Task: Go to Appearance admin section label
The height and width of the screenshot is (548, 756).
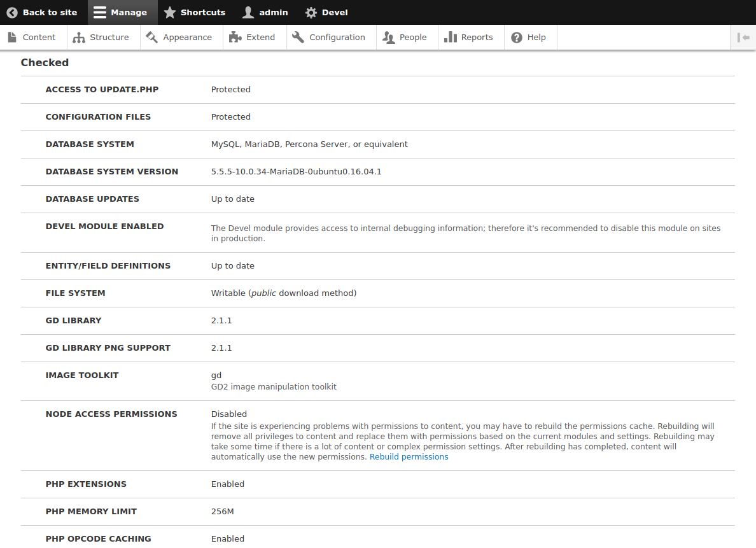Action: tap(188, 37)
